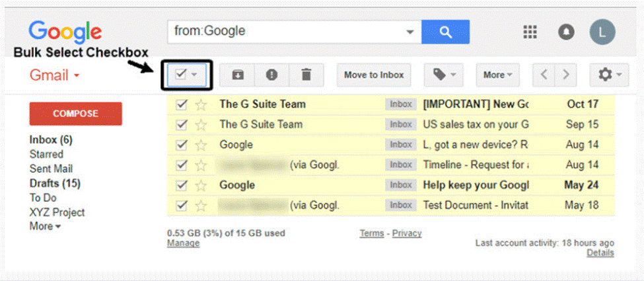Viewport: 644px width, 281px height.
Task: Click the Move to Inbox button
Action: click(374, 75)
